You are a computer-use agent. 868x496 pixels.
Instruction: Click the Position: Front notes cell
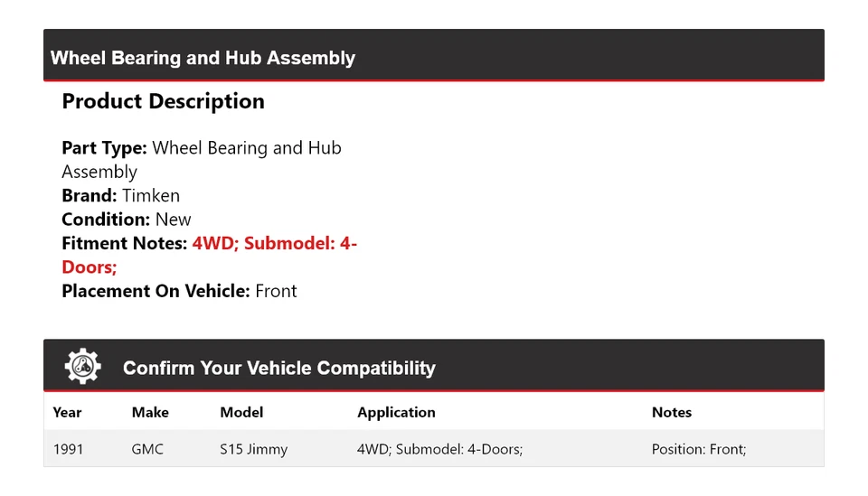[698, 449]
